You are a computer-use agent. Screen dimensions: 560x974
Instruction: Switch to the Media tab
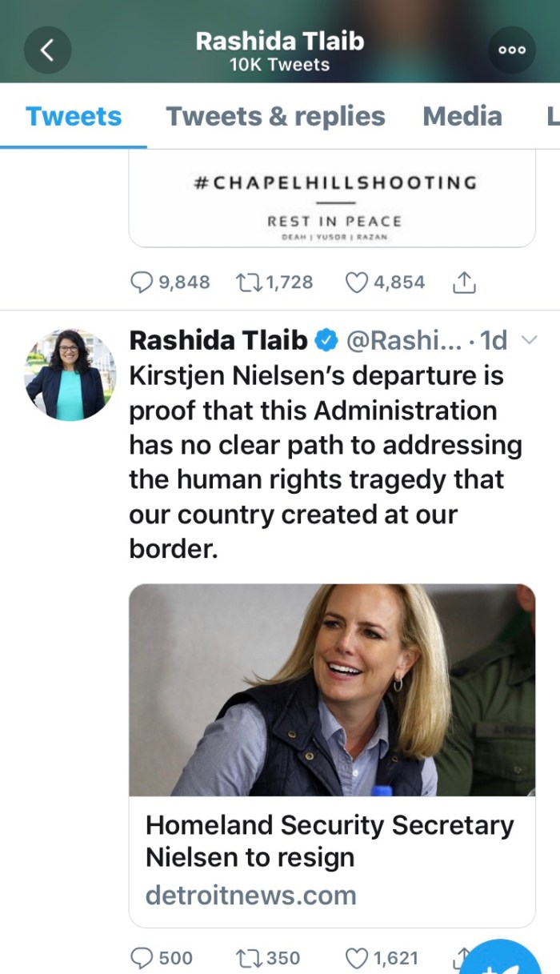(462, 116)
